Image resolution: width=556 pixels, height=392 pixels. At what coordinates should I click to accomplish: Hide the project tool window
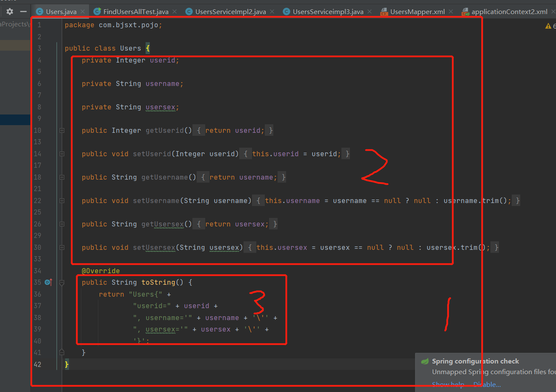pyautogui.click(x=23, y=11)
